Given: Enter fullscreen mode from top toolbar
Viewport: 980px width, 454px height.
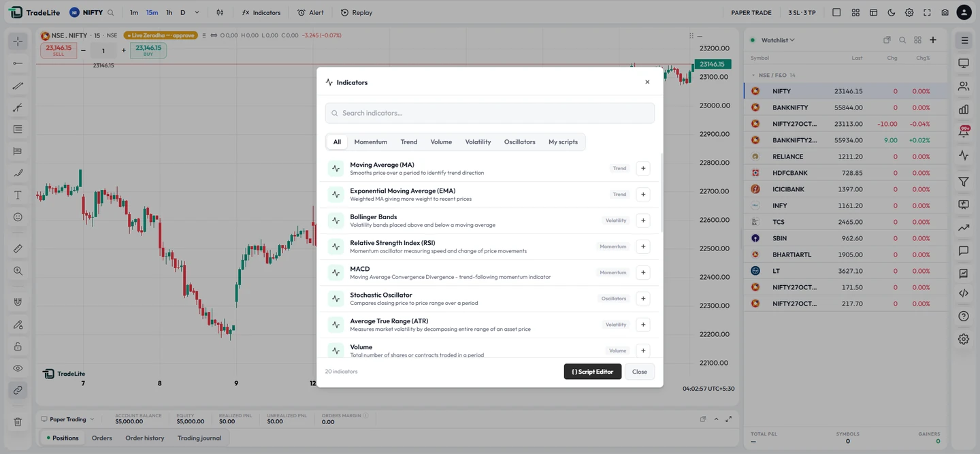Looking at the screenshot, I should pyautogui.click(x=927, y=12).
